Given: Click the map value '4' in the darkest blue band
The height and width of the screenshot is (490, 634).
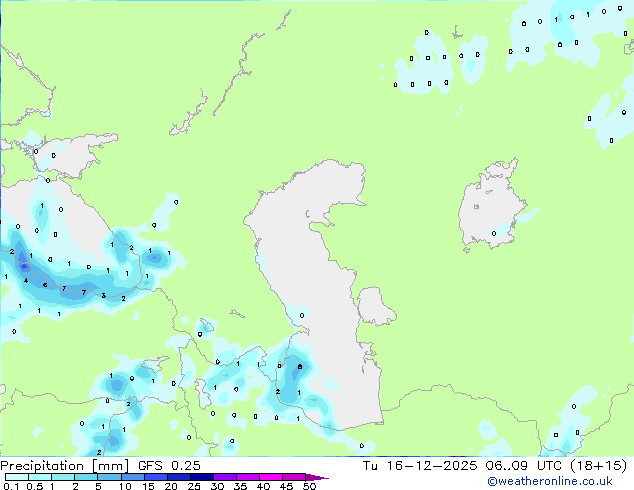Looking at the screenshot, I should click(26, 281).
